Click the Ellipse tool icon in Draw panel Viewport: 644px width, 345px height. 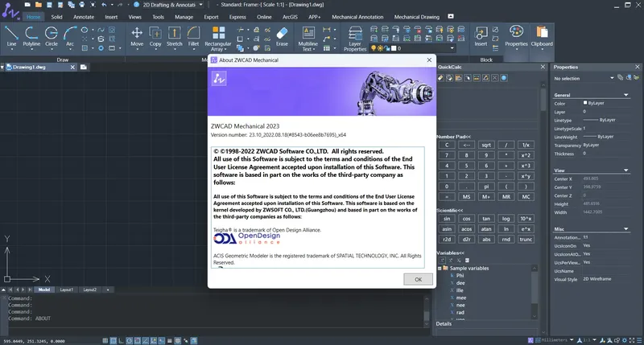(x=85, y=30)
